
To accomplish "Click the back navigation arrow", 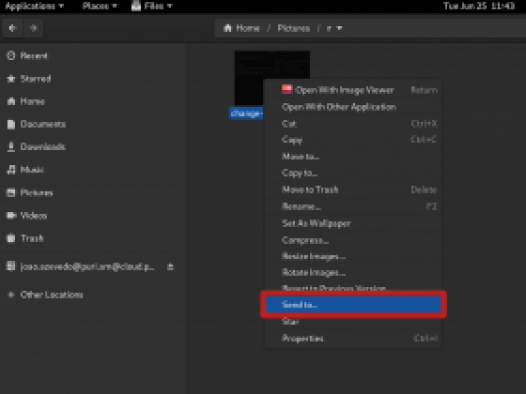I will [x=13, y=28].
